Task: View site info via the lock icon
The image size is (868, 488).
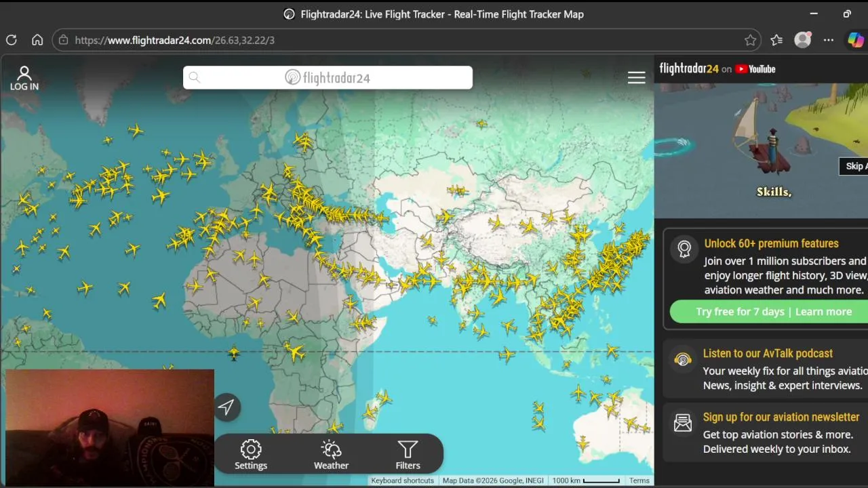Action: pyautogui.click(x=63, y=40)
